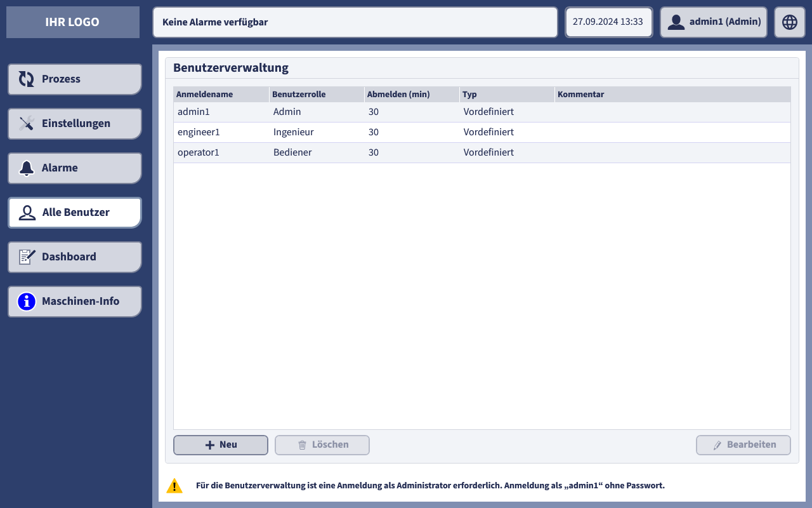Click the Alarme bell icon

point(27,168)
